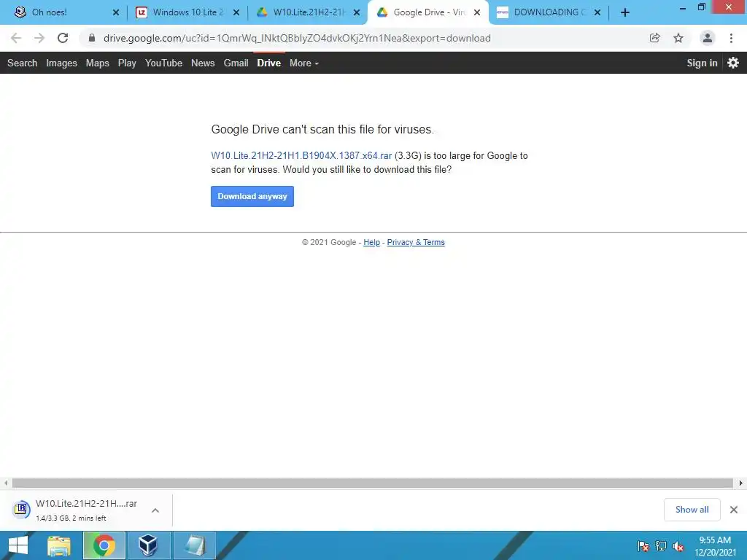Screen dimensions: 747x560
Task: Click the RAR file icon in the downloads bar
Action: (21, 510)
